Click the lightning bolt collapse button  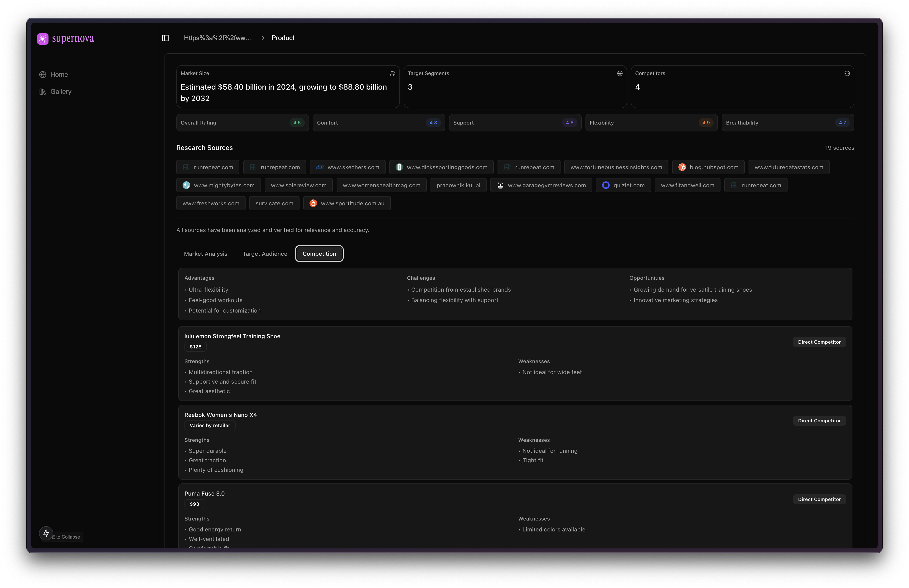[46, 533]
